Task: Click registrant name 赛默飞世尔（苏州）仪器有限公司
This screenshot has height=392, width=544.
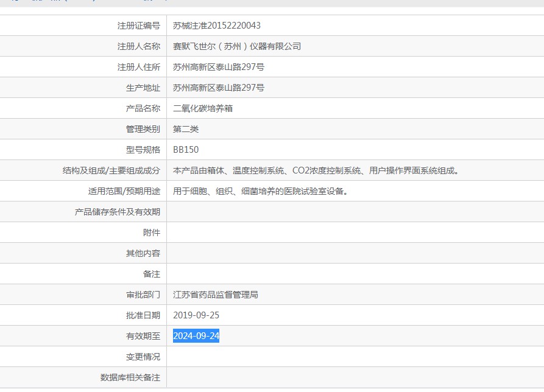Action: pos(237,46)
